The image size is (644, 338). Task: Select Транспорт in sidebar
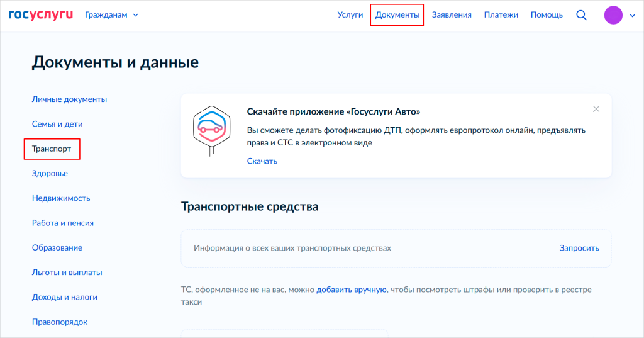(52, 149)
